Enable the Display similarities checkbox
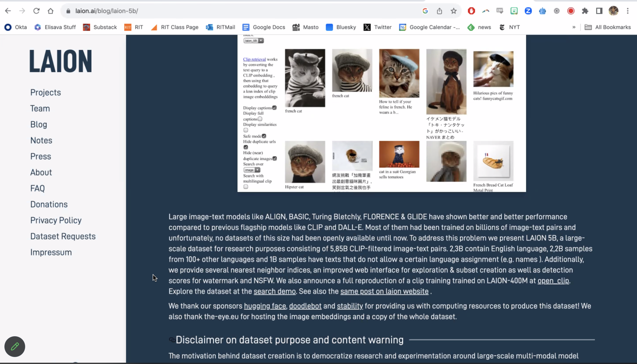This screenshot has width=637, height=364. (246, 130)
